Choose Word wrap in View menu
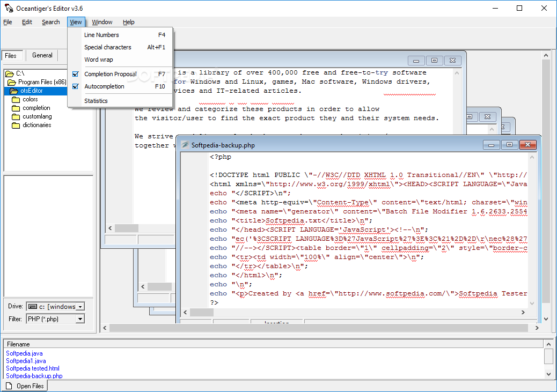Screen dimensions: 557x392 120,60
